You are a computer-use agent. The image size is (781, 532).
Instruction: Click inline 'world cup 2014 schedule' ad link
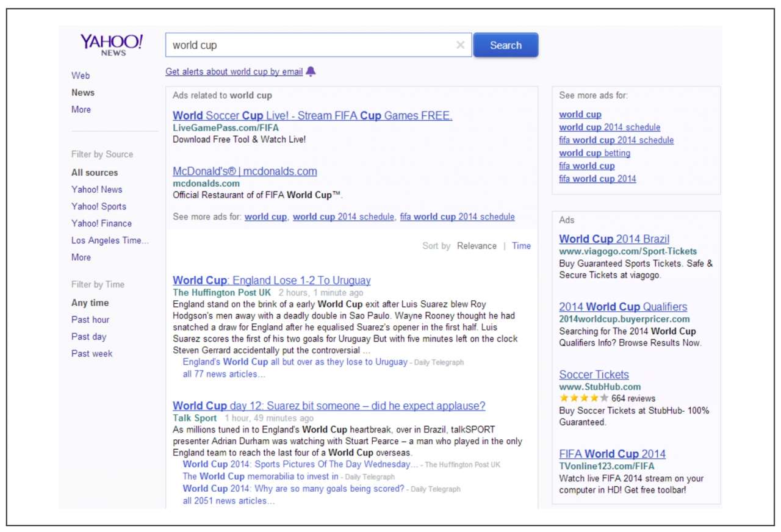(x=344, y=217)
